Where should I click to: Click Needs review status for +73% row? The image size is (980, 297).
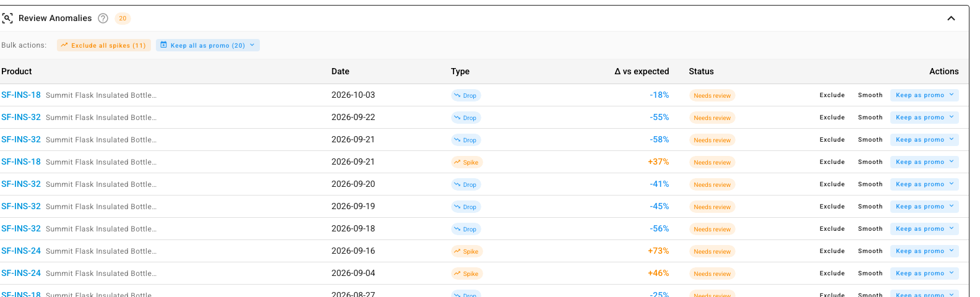coord(712,251)
